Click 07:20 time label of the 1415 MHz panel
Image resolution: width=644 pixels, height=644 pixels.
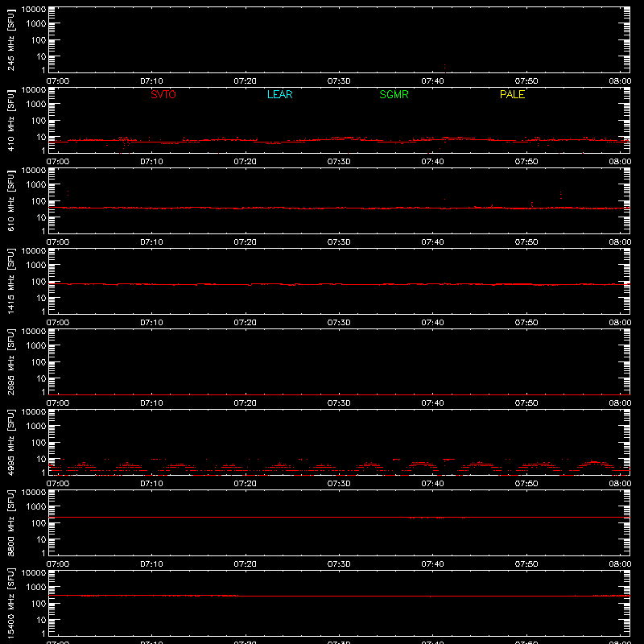tap(246, 323)
